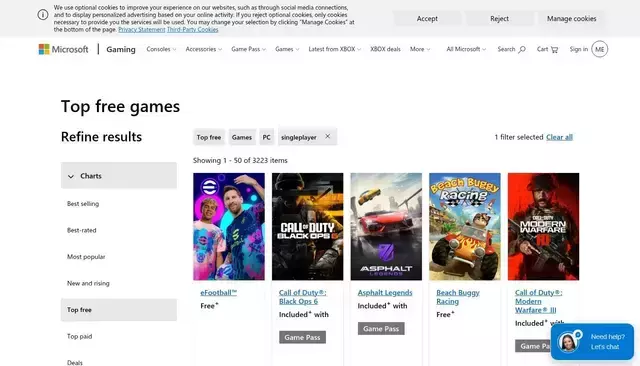Expand the Games menu
The height and width of the screenshot is (366, 640).
click(x=287, y=49)
